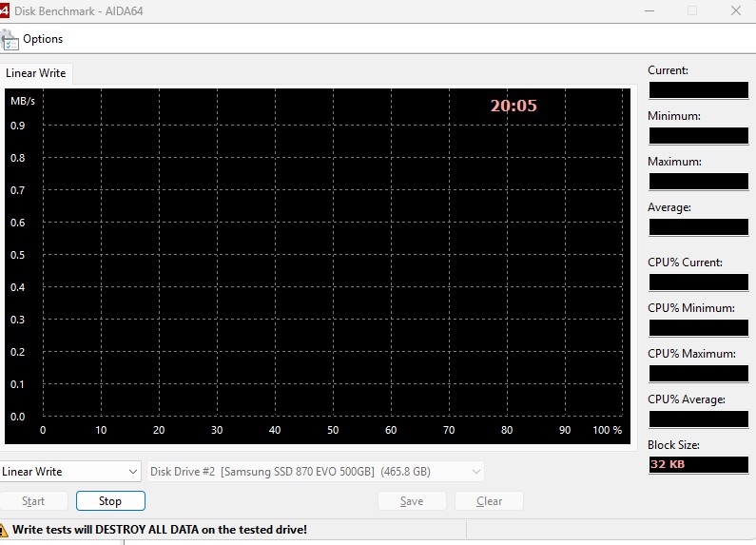The height and width of the screenshot is (545, 756).
Task: Click the Current speed value box
Action: (x=699, y=90)
